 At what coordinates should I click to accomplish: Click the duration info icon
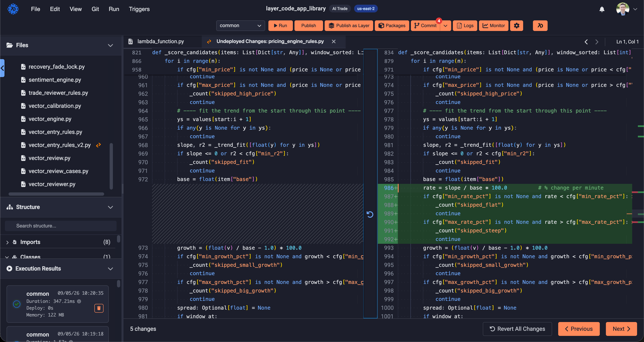point(79,301)
